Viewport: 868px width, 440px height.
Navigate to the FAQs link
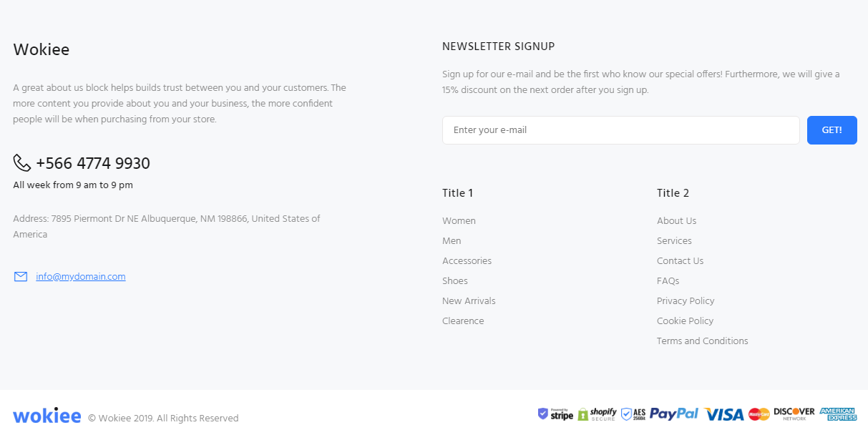tap(668, 281)
